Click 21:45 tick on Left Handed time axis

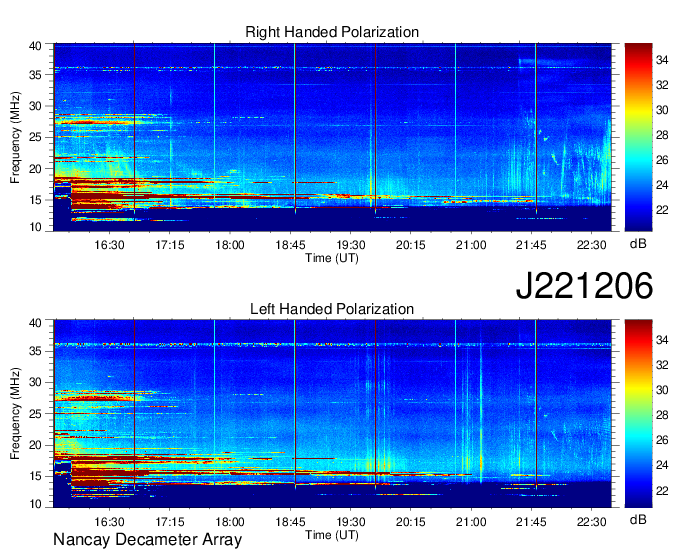coord(531,522)
